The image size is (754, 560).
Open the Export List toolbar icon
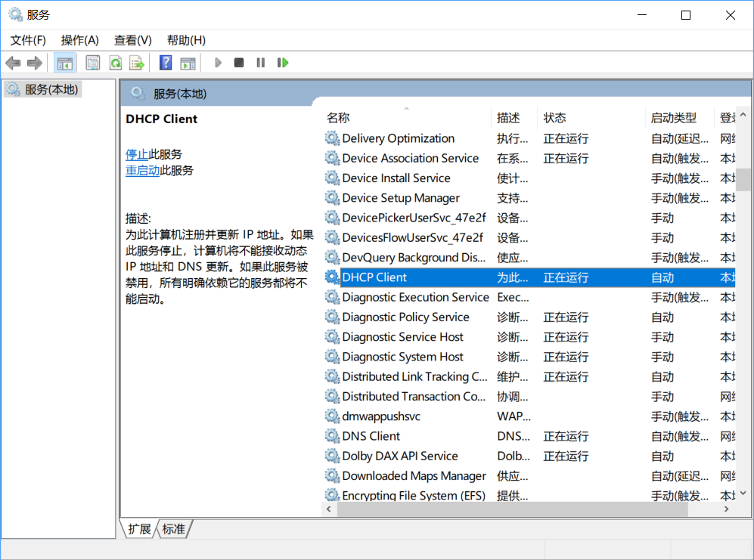(x=137, y=62)
